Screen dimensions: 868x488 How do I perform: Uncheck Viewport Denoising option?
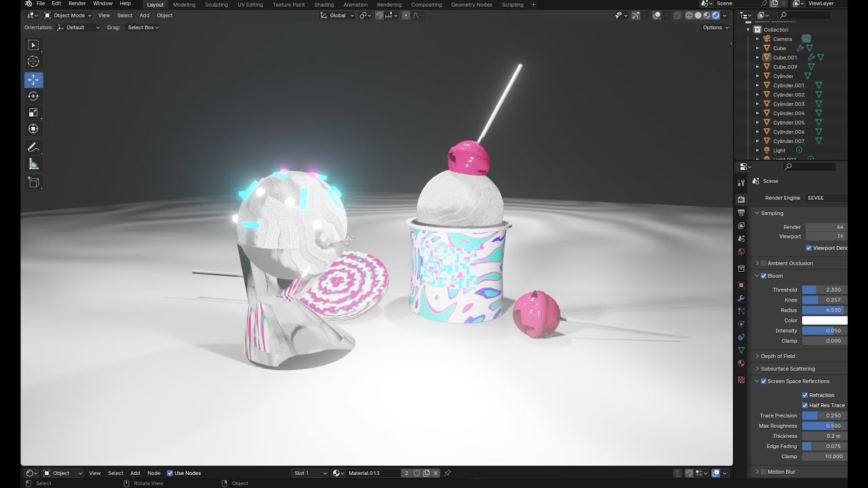(808, 248)
